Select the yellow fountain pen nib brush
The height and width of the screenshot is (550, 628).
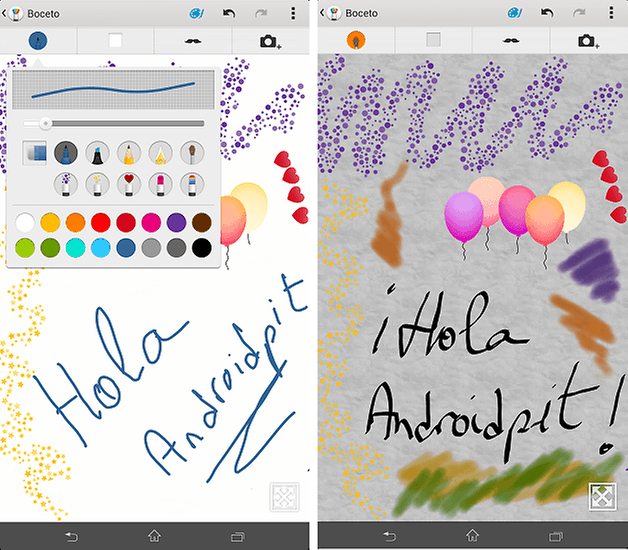click(160, 153)
